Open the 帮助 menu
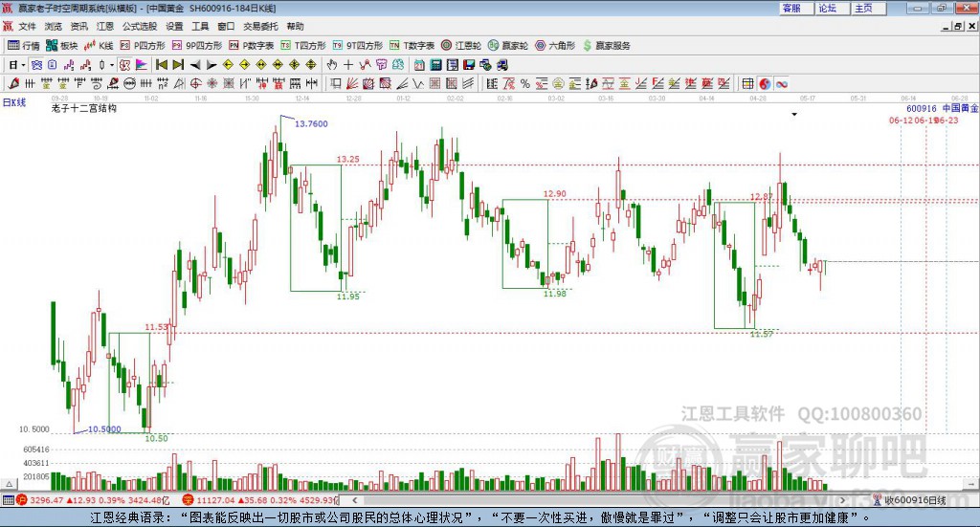 tap(295, 26)
